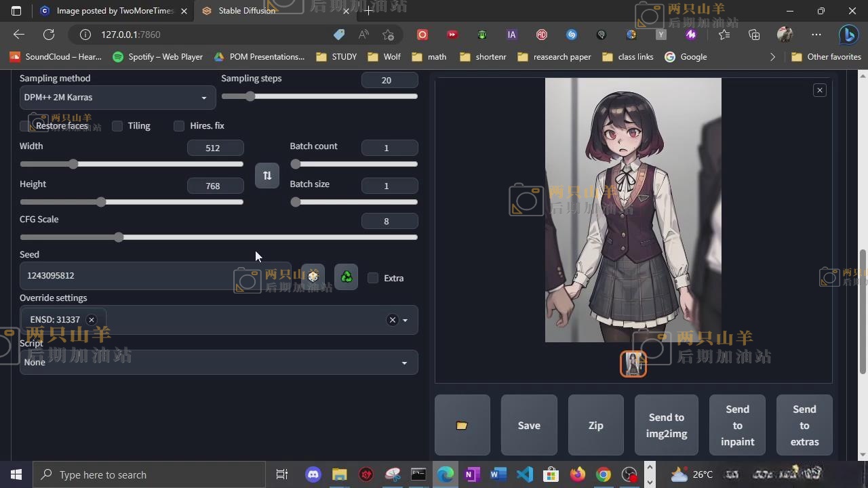The width and height of the screenshot is (868, 488).
Task: Close the image preview with X icon
Action: coord(819,90)
